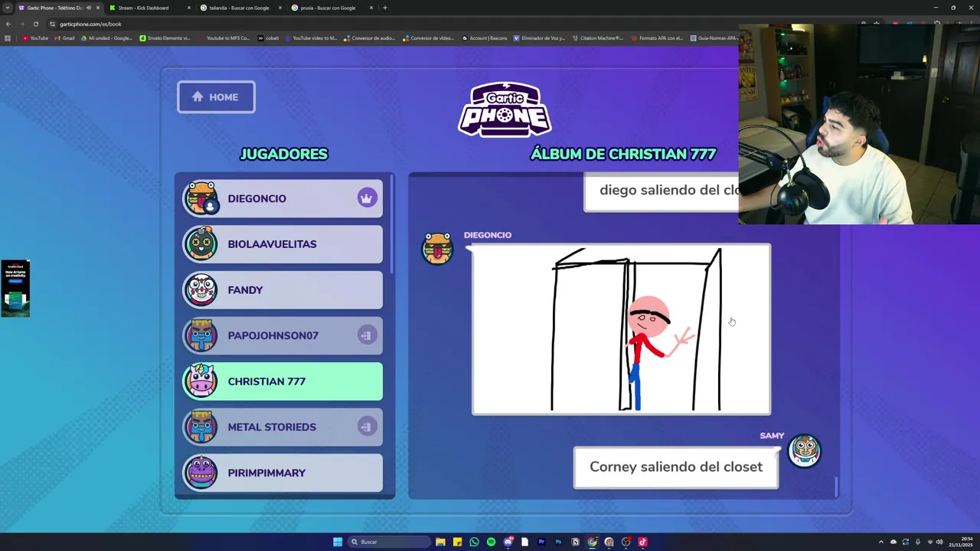Click the browser back arrow

click(8, 24)
